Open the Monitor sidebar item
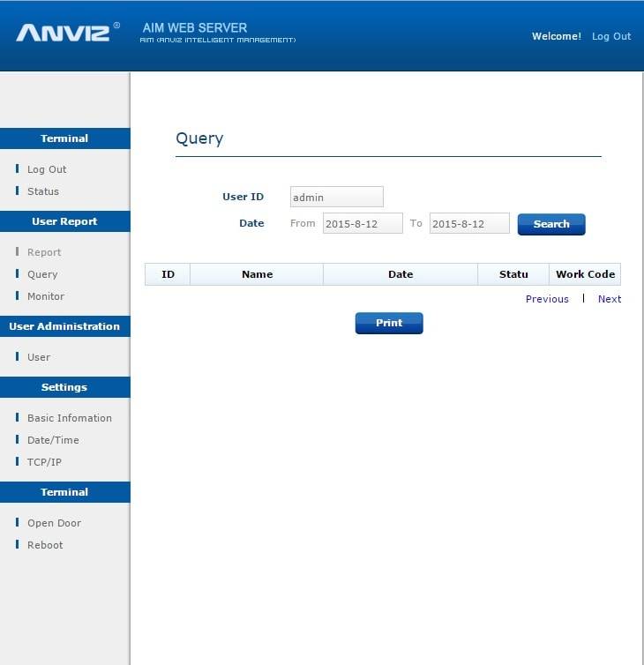This screenshot has width=644, height=665. click(46, 296)
